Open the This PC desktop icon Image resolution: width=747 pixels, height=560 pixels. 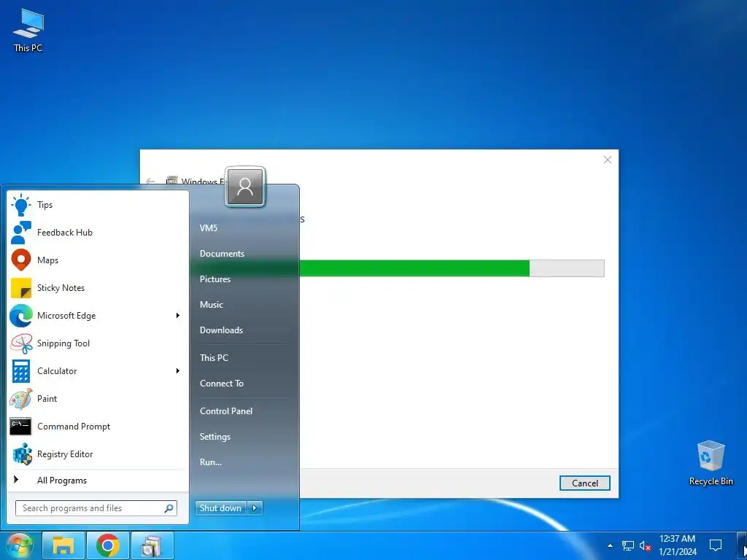tap(28, 31)
